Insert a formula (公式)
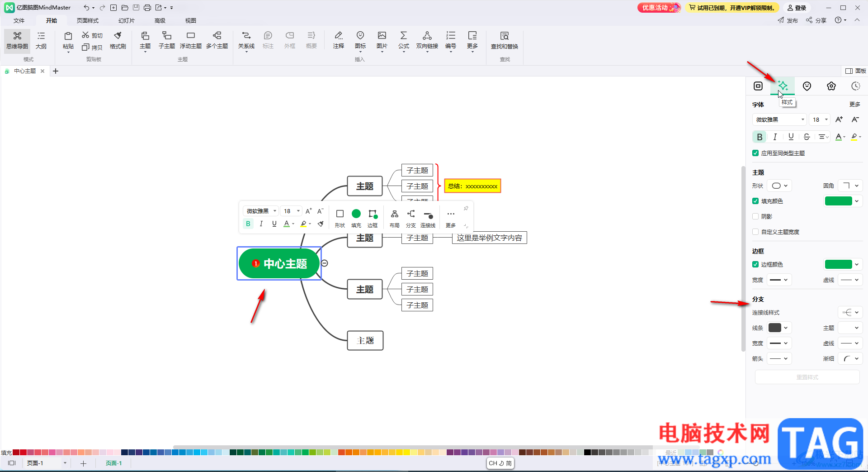The image size is (868, 472). [404, 41]
